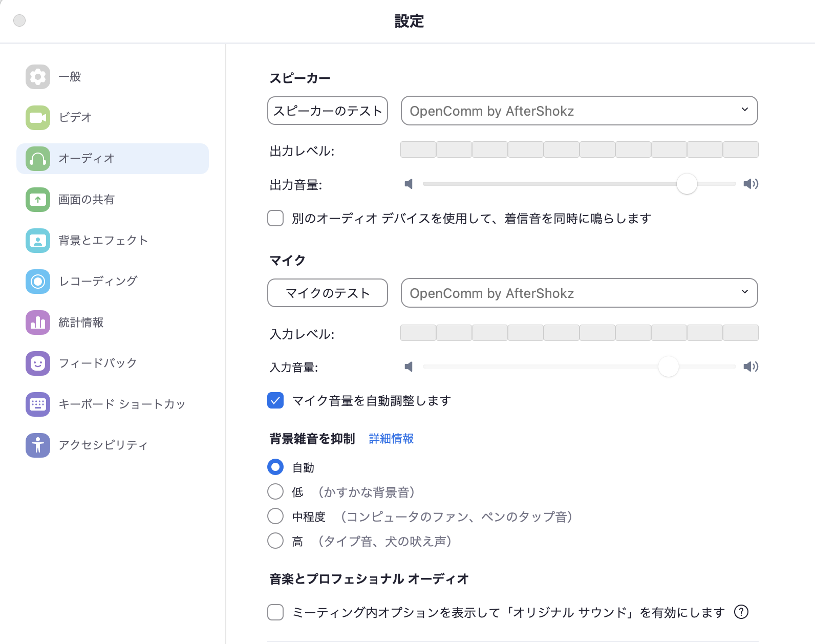This screenshot has height=644, width=815.
Task: Click the Original Sound help question icon
Action: 741,612
